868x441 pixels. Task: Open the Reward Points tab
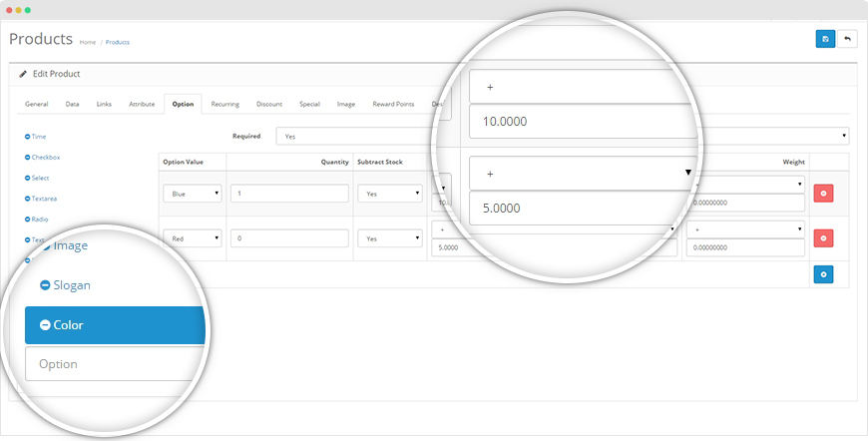393,104
